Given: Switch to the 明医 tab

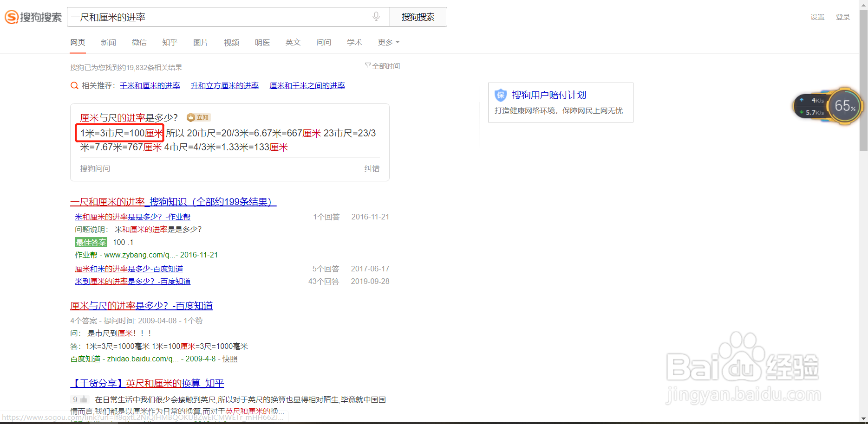Looking at the screenshot, I should (262, 42).
